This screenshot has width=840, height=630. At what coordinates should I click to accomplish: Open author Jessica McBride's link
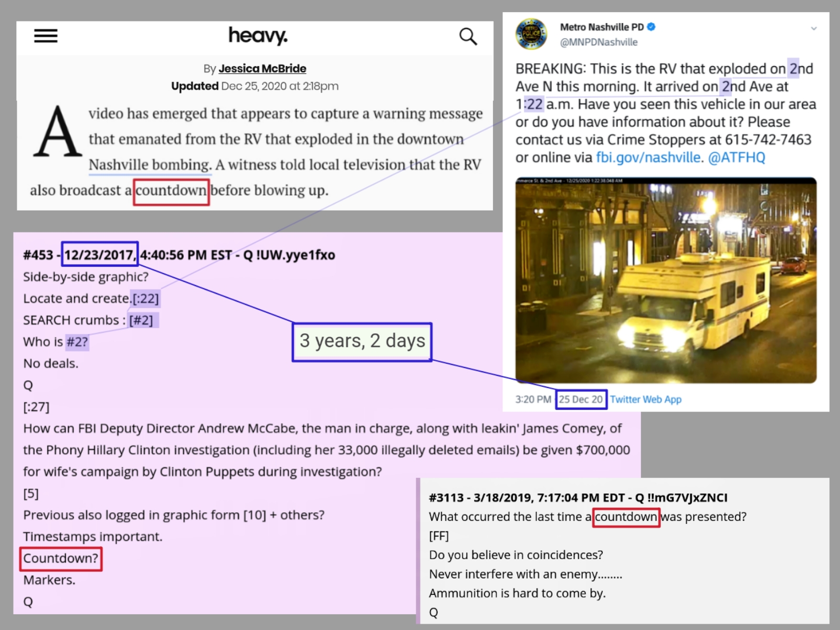click(x=262, y=69)
